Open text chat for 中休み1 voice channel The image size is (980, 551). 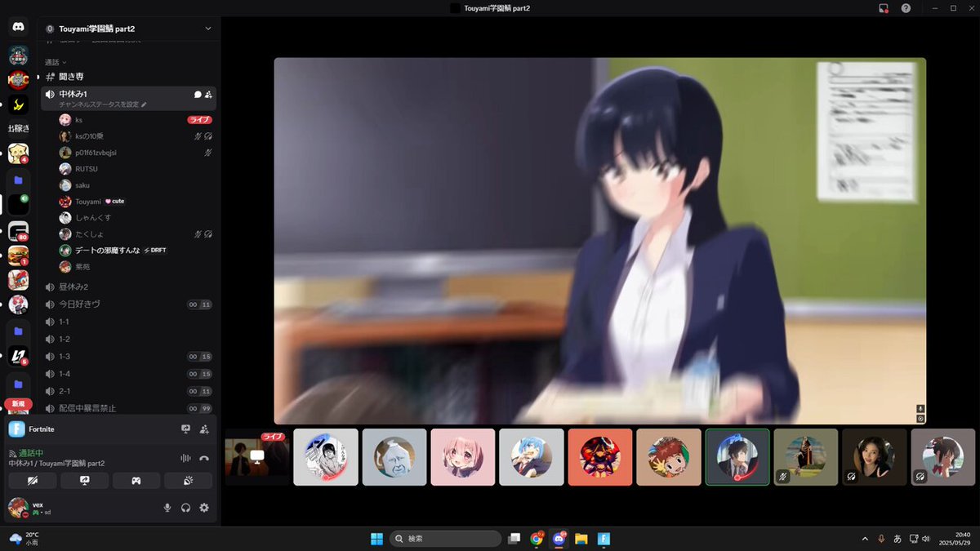pos(198,95)
